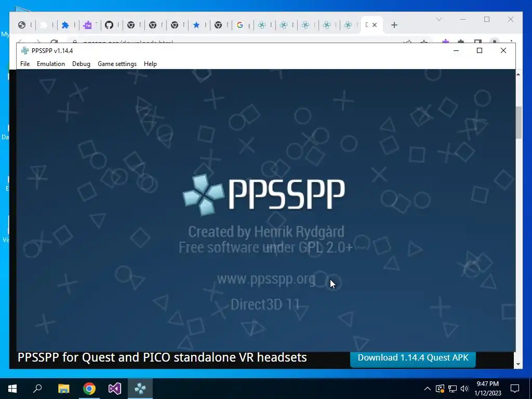The image size is (532, 399).
Task: Click Free software under GPL 2.0+ text
Action: [x=265, y=247]
